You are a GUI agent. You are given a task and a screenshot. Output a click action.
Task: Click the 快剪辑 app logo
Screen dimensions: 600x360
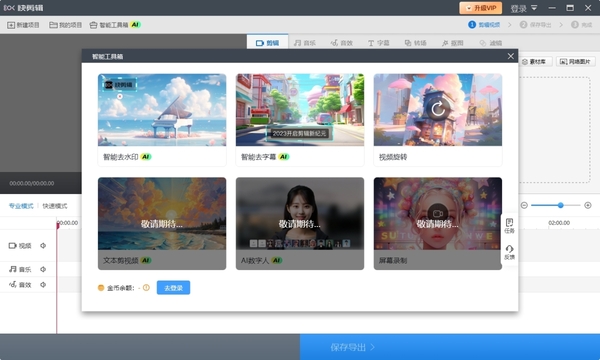[24, 8]
